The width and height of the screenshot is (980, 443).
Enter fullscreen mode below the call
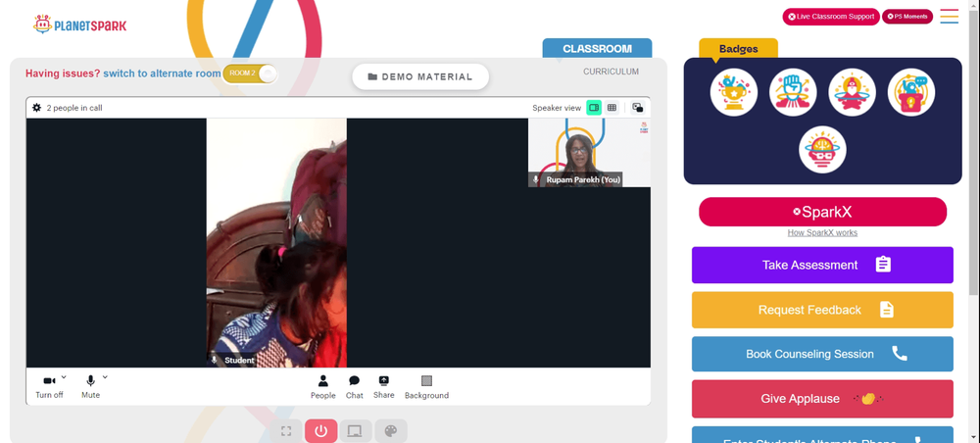(286, 431)
